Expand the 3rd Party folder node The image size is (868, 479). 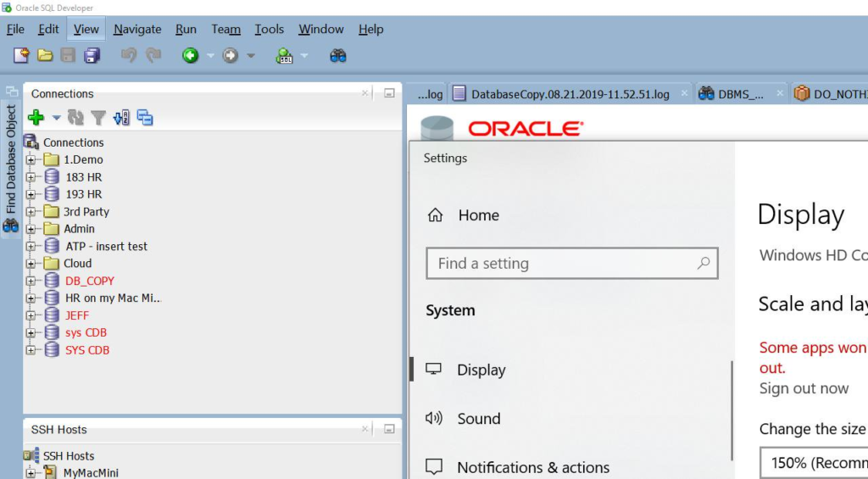(x=31, y=212)
